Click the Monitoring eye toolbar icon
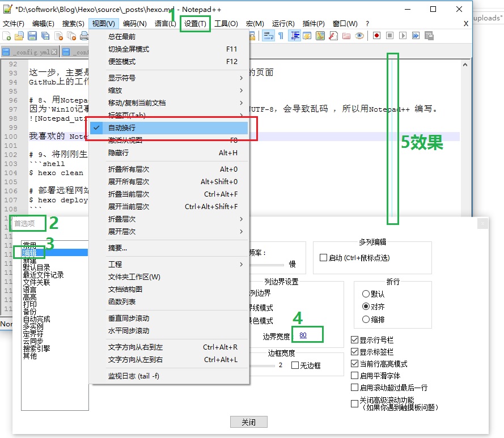 tap(359, 35)
